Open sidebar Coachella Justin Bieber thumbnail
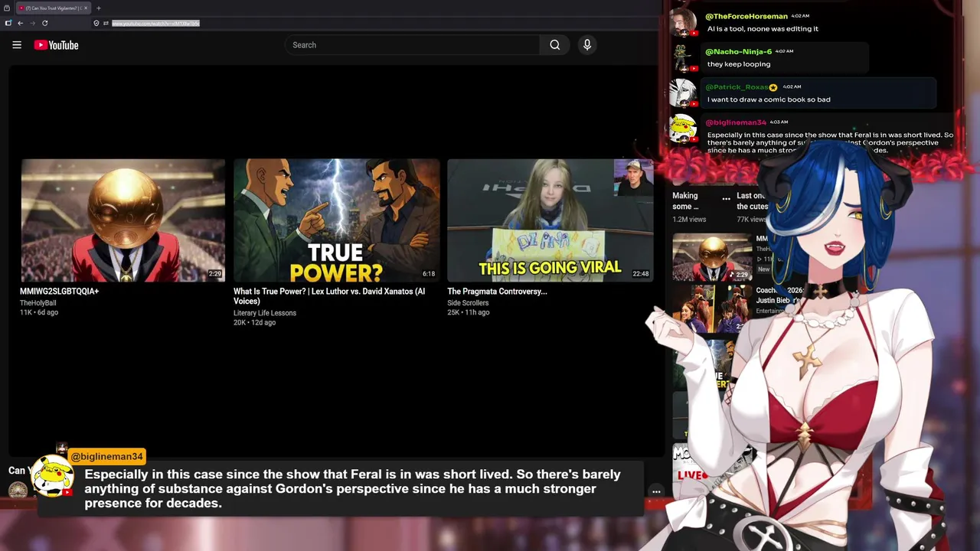The width and height of the screenshot is (980, 551). (712, 309)
